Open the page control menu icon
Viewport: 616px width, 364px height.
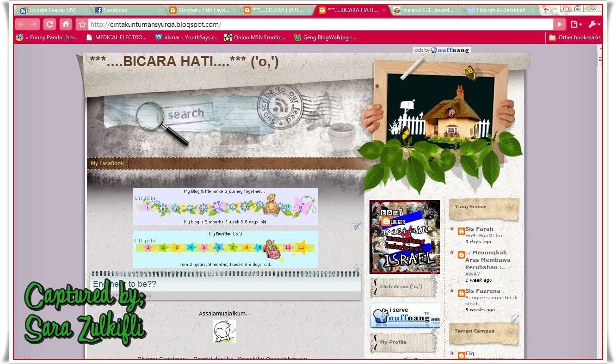coord(576,25)
